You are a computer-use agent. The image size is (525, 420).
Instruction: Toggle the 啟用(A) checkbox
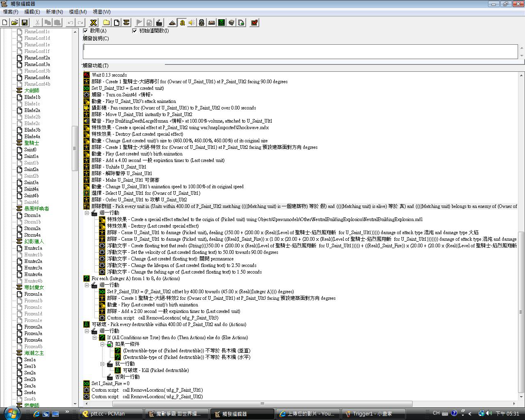[x=86, y=31]
